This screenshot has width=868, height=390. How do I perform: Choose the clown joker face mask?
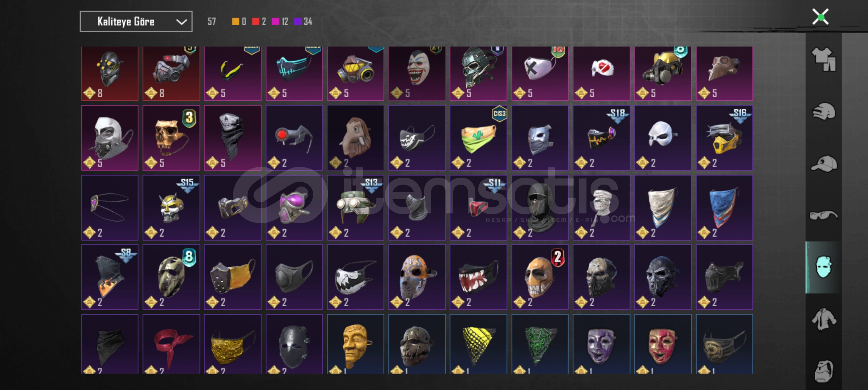[x=417, y=73]
